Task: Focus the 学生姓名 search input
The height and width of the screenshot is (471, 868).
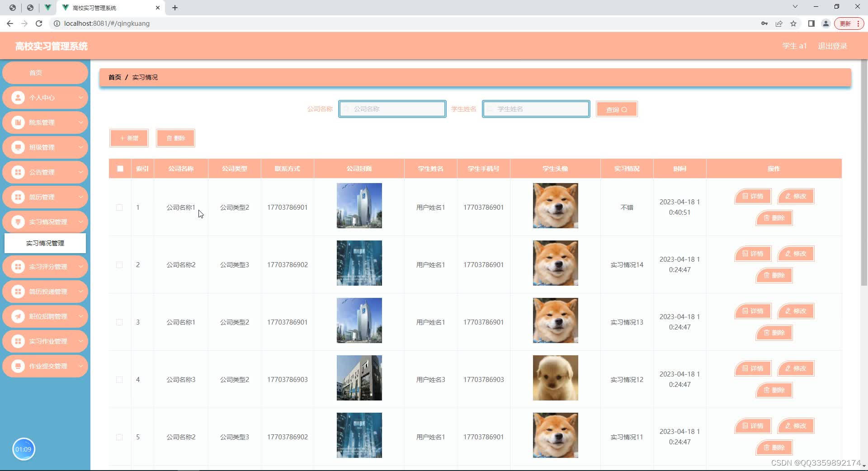Action: pos(536,109)
